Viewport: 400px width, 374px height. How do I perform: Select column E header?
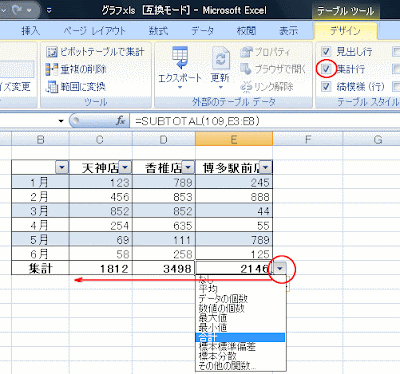coord(234,139)
